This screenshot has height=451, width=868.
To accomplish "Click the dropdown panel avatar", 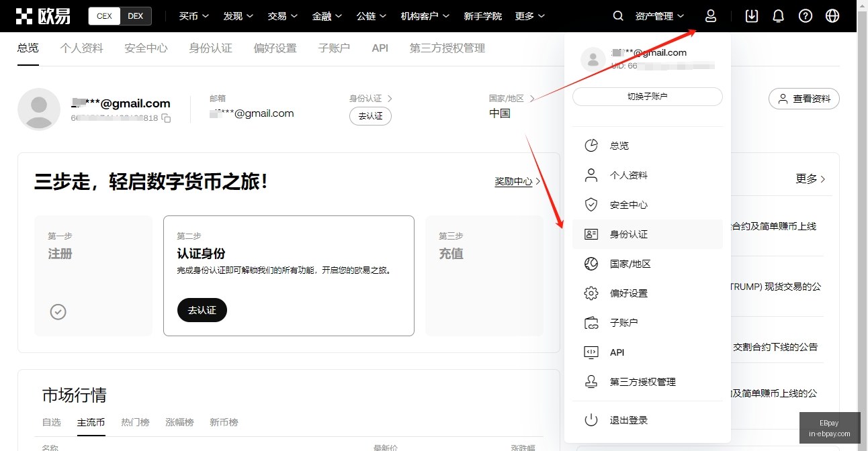I will tap(593, 59).
